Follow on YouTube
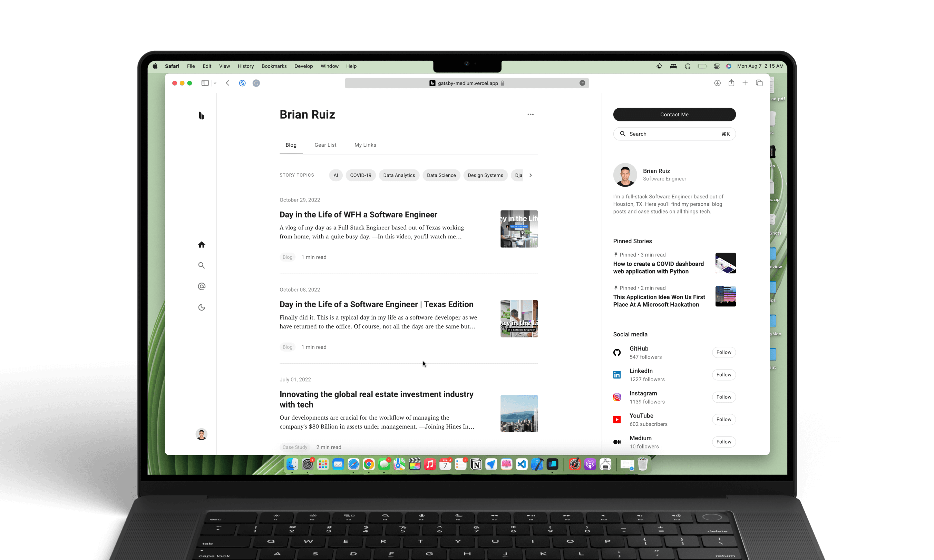 (723, 419)
